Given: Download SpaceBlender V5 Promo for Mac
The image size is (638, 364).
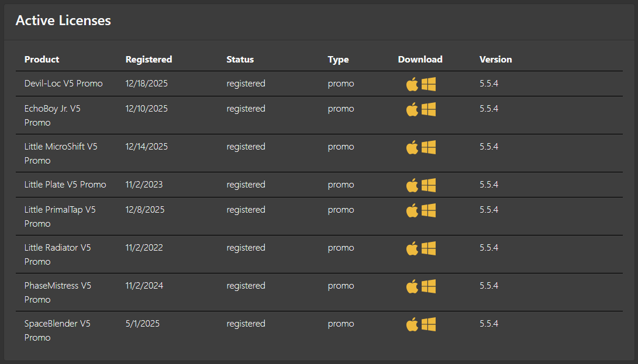Looking at the screenshot, I should point(412,324).
